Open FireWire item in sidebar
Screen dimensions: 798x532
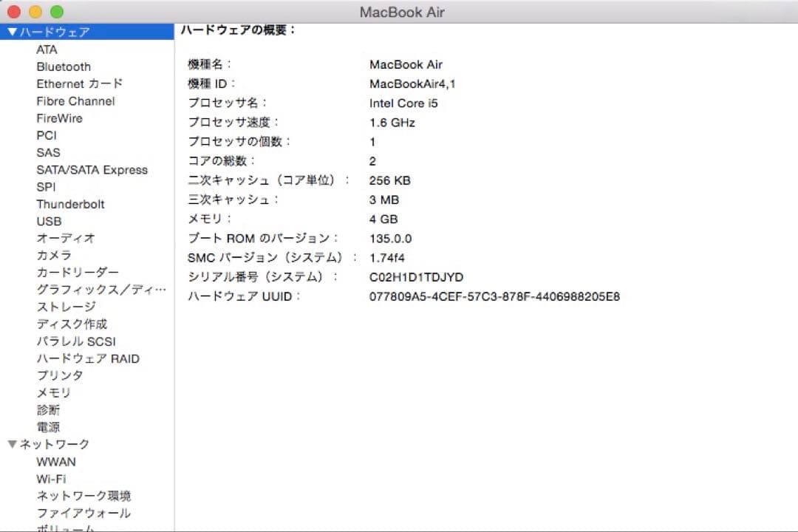[x=60, y=118]
